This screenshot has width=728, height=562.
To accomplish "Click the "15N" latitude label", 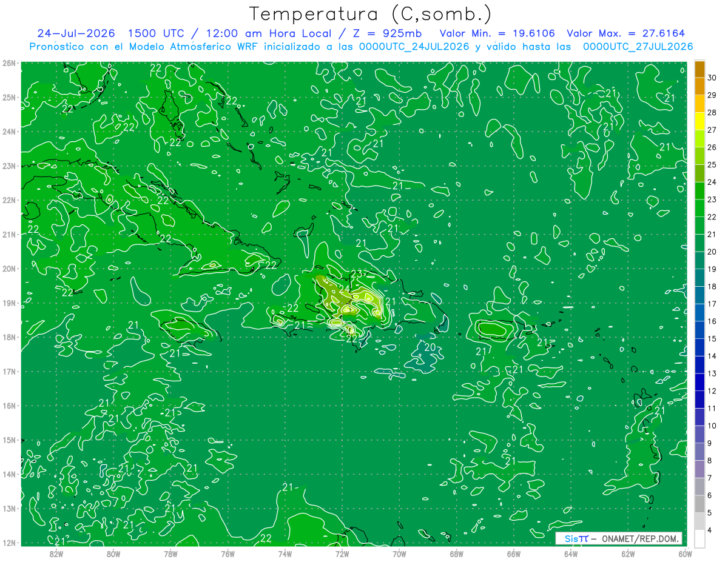I will 8,440.
